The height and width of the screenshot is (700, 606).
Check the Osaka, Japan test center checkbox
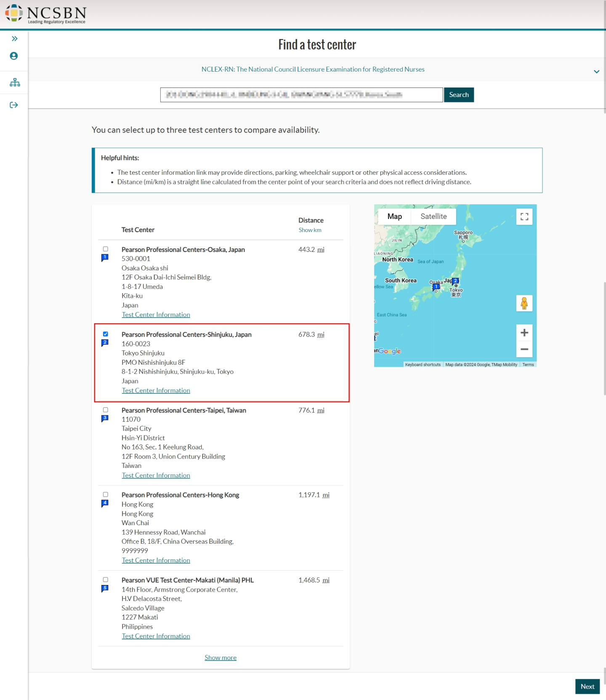[x=106, y=249]
